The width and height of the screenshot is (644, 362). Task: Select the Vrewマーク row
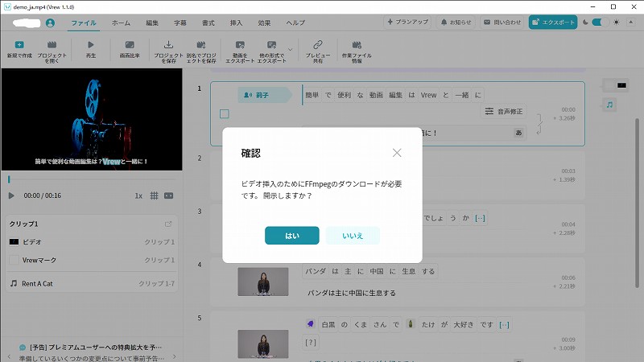pos(92,260)
